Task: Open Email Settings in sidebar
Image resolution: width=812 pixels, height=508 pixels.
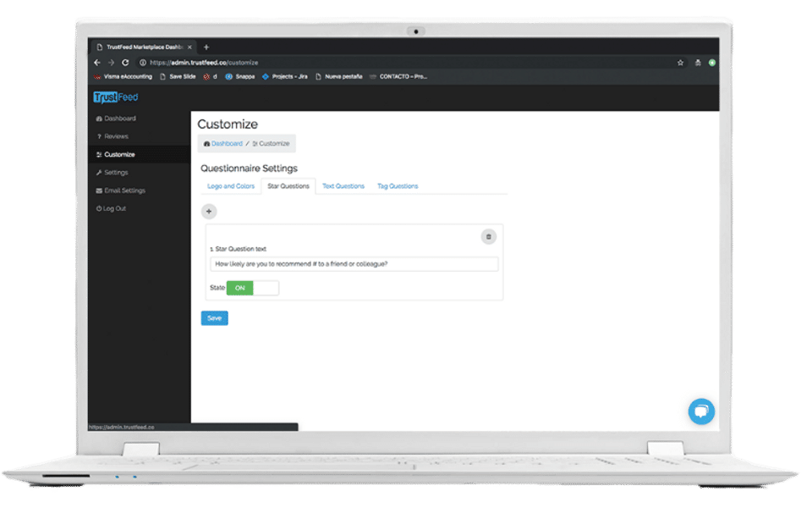Action: 121,190
